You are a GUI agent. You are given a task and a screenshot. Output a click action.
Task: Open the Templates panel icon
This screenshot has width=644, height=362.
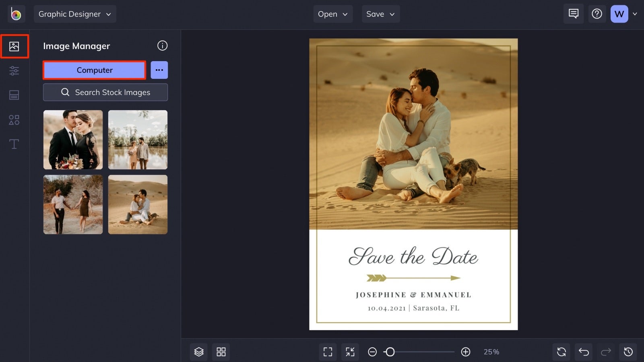coord(14,95)
